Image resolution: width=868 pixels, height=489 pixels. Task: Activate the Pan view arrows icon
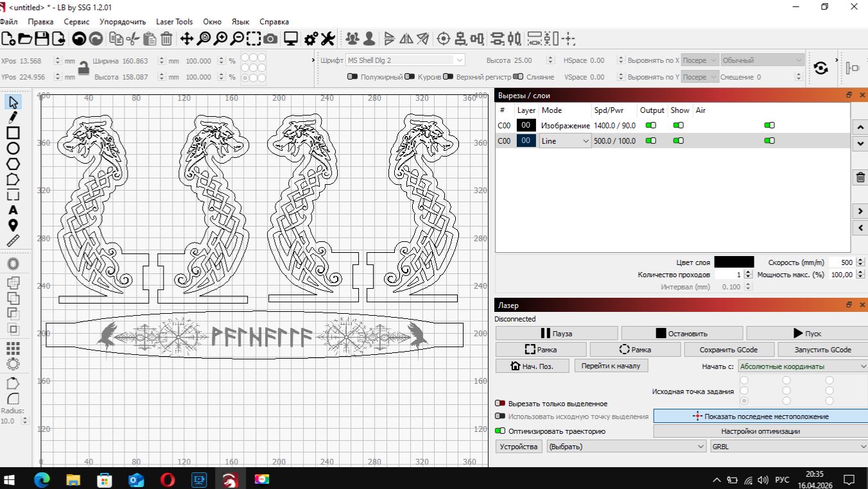click(x=187, y=39)
